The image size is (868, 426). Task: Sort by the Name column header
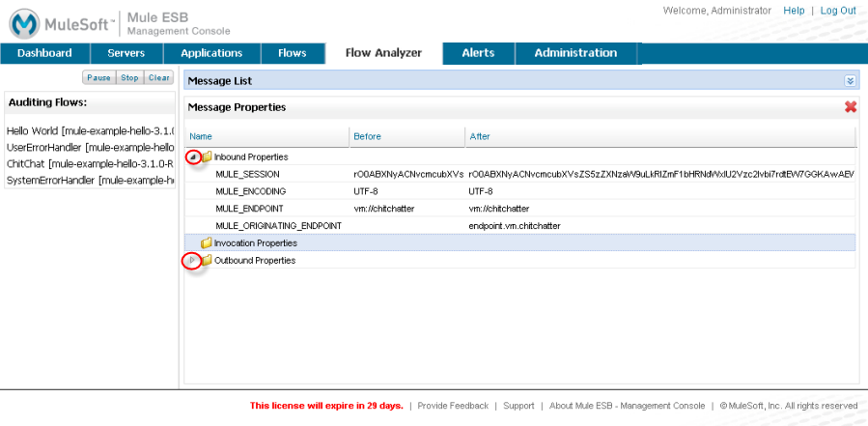point(266,136)
